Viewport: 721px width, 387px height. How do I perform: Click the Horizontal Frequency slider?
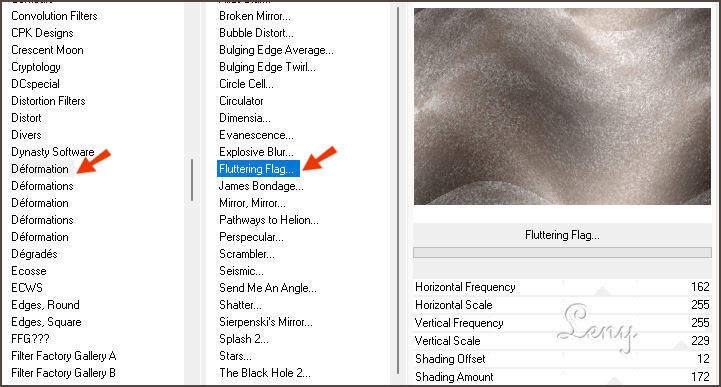(x=562, y=287)
